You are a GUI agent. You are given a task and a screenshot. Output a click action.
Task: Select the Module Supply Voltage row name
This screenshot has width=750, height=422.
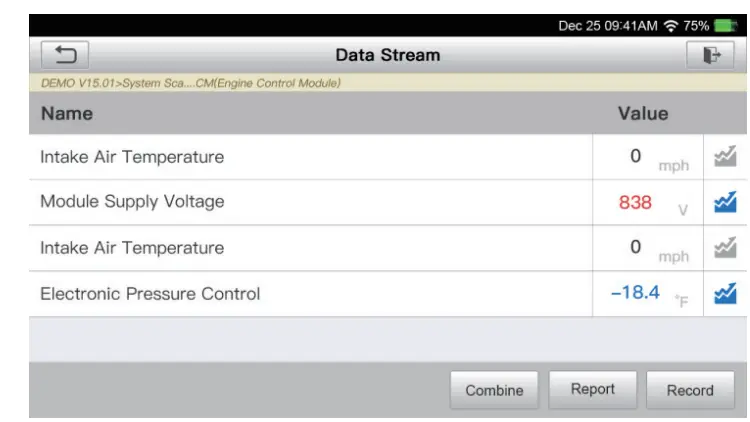(132, 202)
